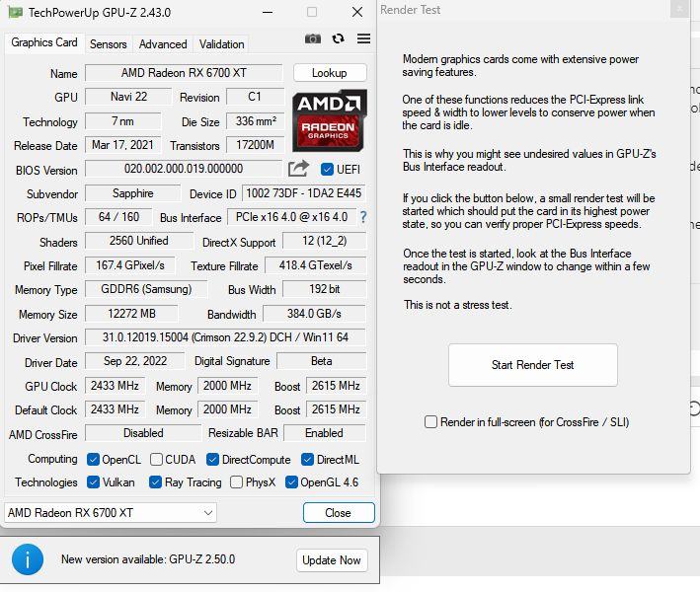Switch to the Advanced tab

click(x=163, y=44)
